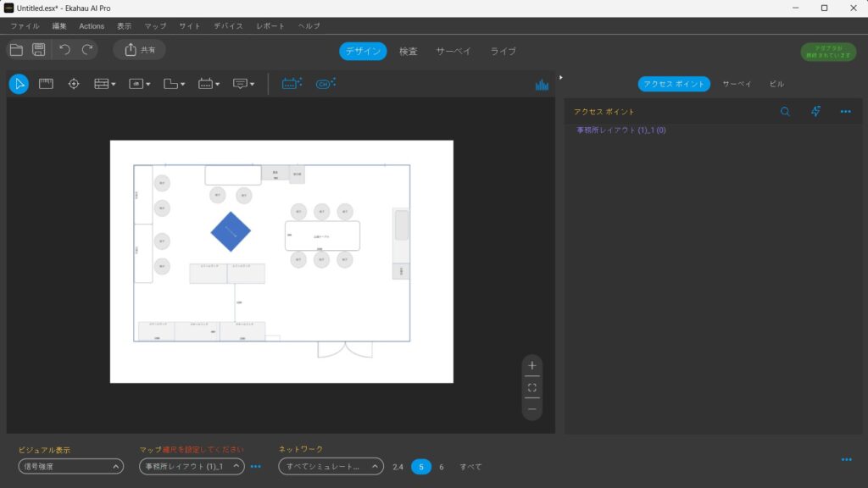Click the 共有 share button

click(x=140, y=50)
